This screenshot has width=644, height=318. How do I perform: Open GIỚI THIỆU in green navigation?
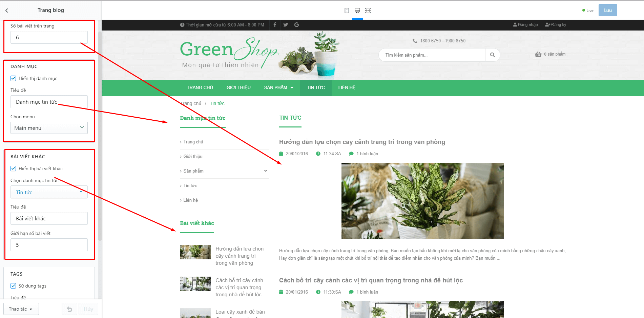pyautogui.click(x=238, y=87)
